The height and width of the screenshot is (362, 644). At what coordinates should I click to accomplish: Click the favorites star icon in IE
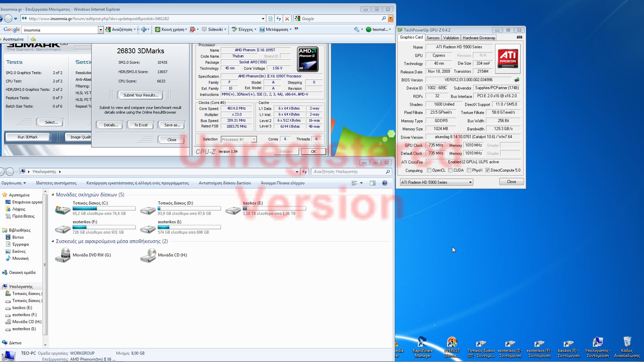(x=33, y=39)
